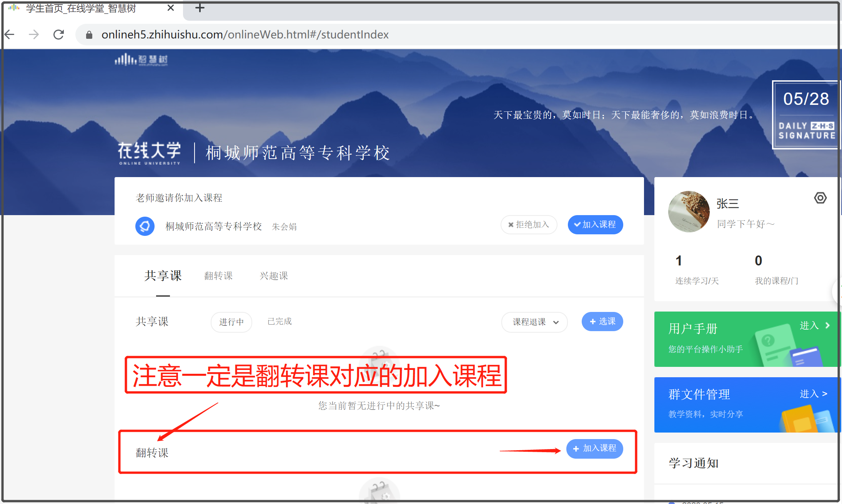Image resolution: width=842 pixels, height=504 pixels.
Task: Switch to the 翻转课 tab
Action: click(218, 276)
